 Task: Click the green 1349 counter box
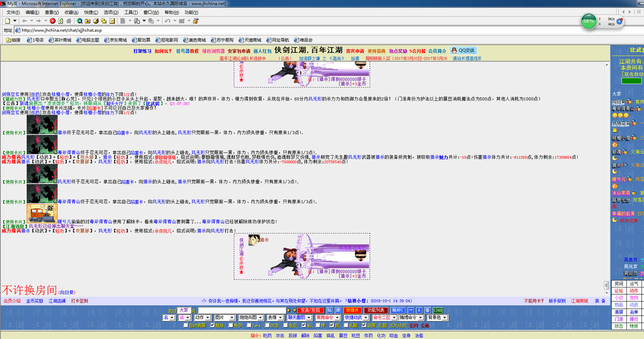pyautogui.click(x=438, y=310)
